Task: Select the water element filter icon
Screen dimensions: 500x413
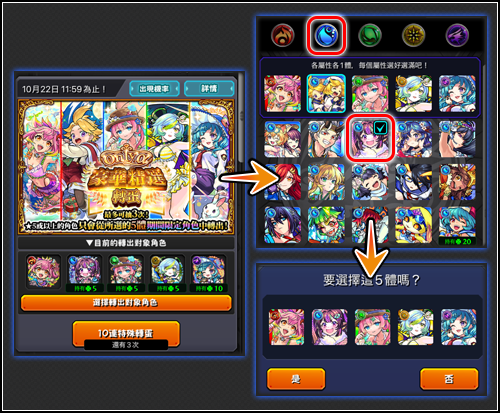Action: pos(326,35)
